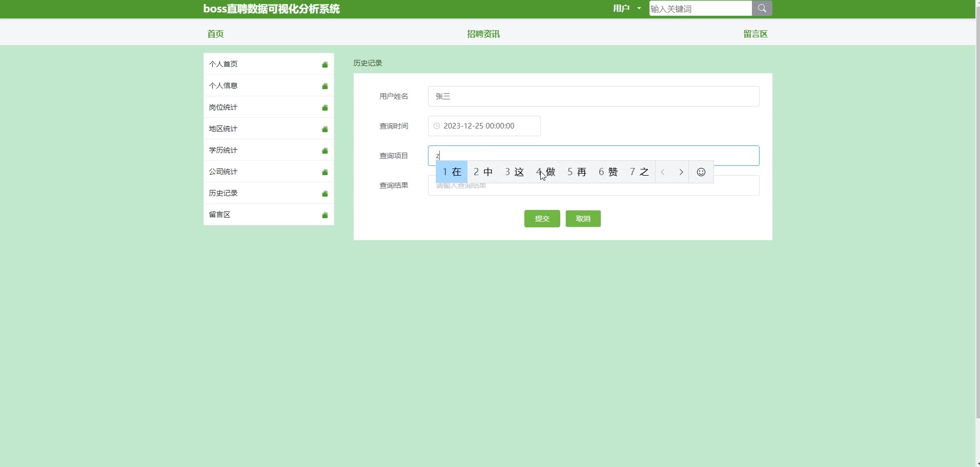Click home icon beside sidebar 留言区

click(x=324, y=215)
